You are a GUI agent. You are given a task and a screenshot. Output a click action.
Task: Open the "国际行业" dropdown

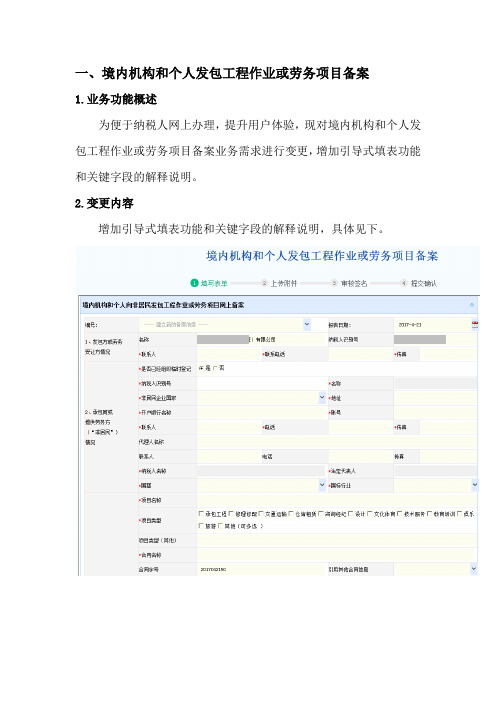(475, 485)
